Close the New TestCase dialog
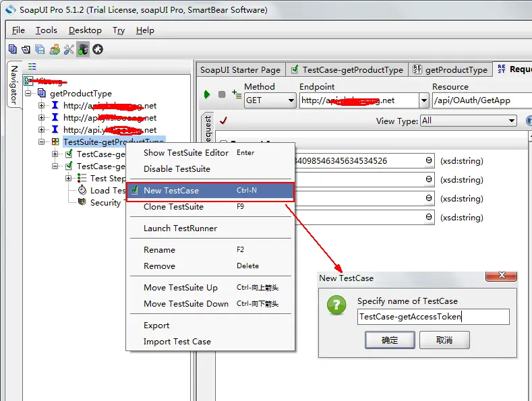 coord(501,276)
